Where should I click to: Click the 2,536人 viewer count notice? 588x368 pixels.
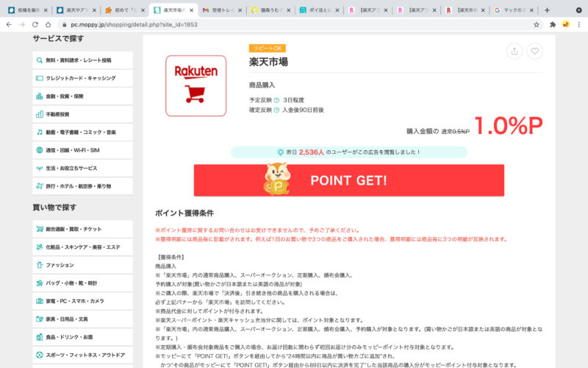pyautogui.click(x=348, y=152)
